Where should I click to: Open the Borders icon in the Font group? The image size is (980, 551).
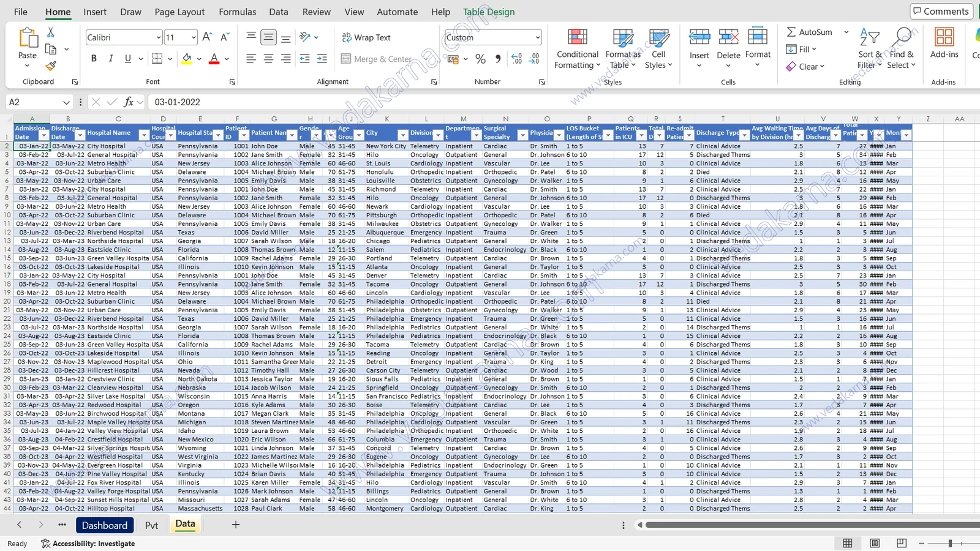[x=157, y=59]
